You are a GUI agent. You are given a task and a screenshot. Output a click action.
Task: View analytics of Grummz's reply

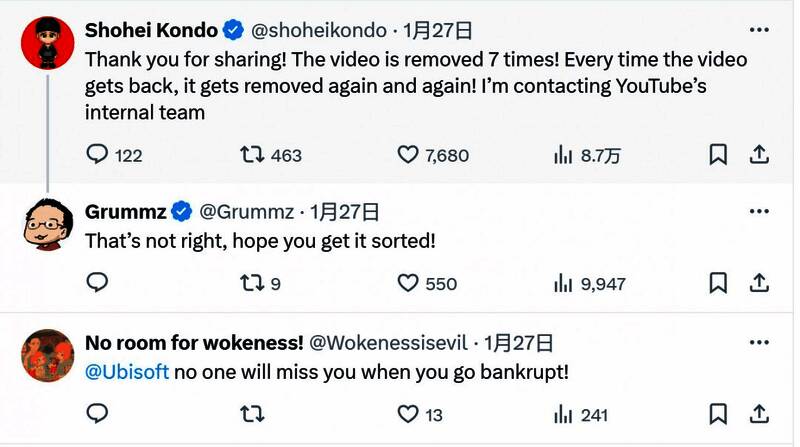[563, 283]
